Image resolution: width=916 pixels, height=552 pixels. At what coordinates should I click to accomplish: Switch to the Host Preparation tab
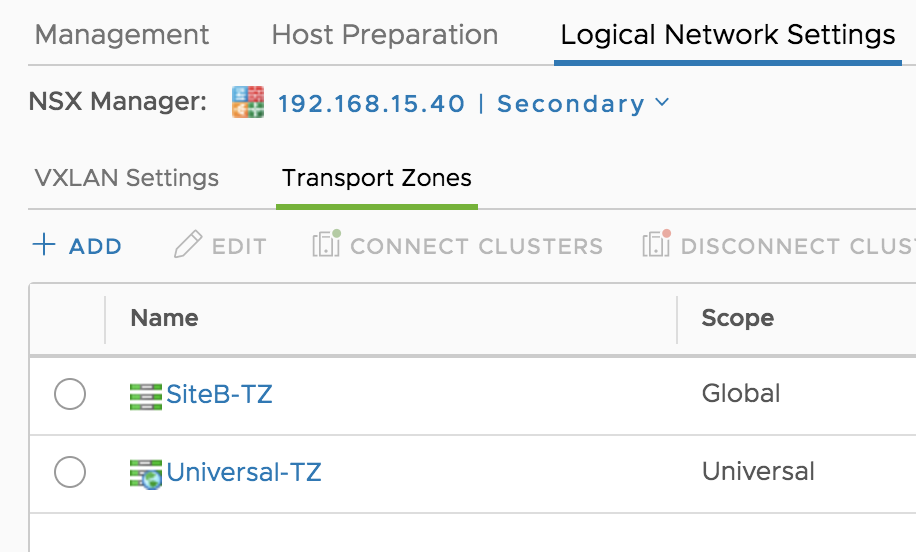click(x=384, y=34)
